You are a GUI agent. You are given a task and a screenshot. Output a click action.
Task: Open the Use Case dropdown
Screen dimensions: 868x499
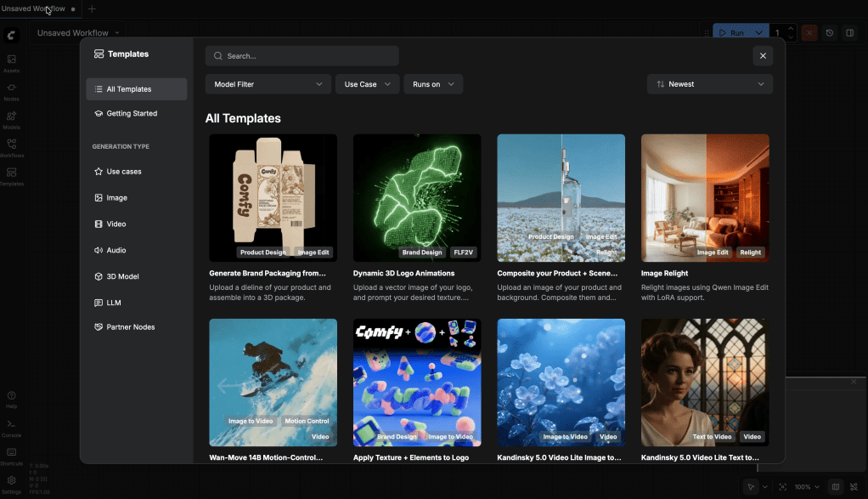click(367, 84)
